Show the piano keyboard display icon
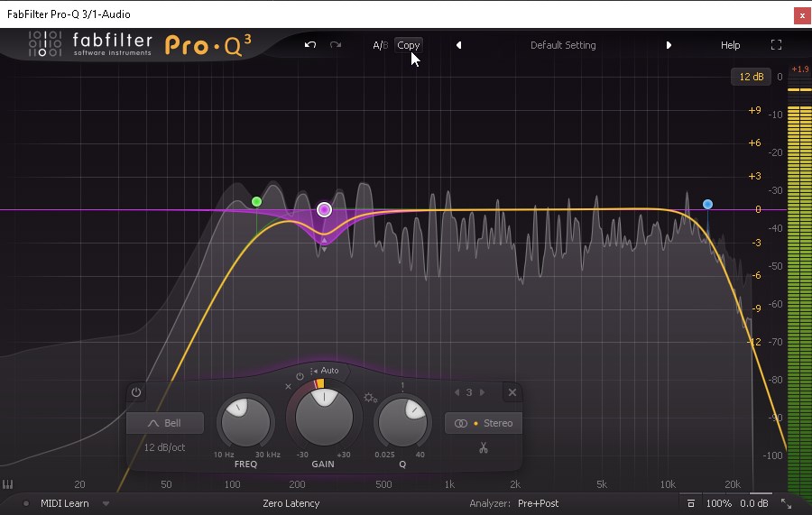 7,484
